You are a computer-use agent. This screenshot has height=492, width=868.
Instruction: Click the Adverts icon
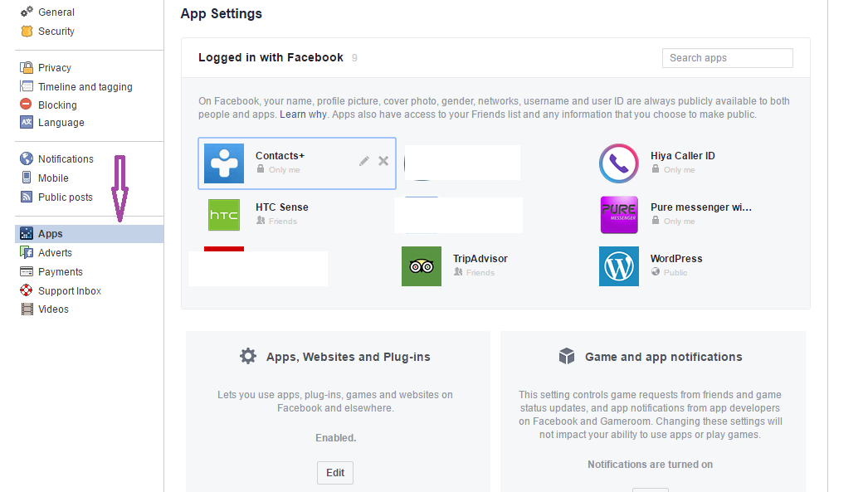(x=27, y=252)
